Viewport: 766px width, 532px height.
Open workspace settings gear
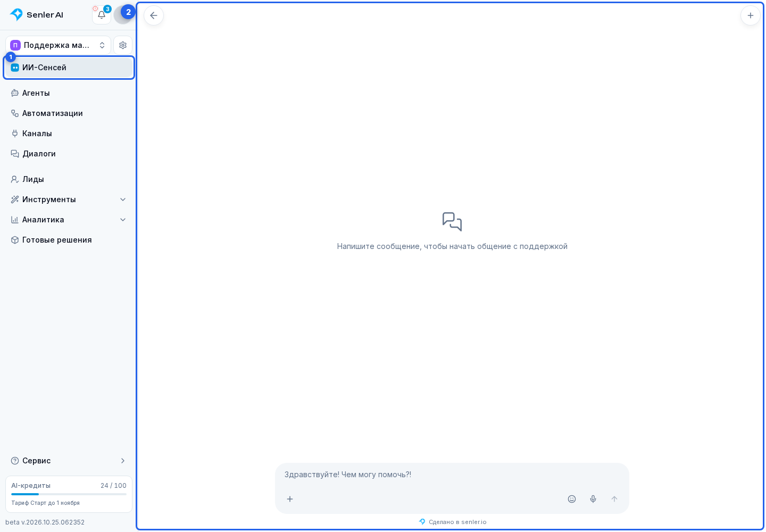[x=123, y=45]
